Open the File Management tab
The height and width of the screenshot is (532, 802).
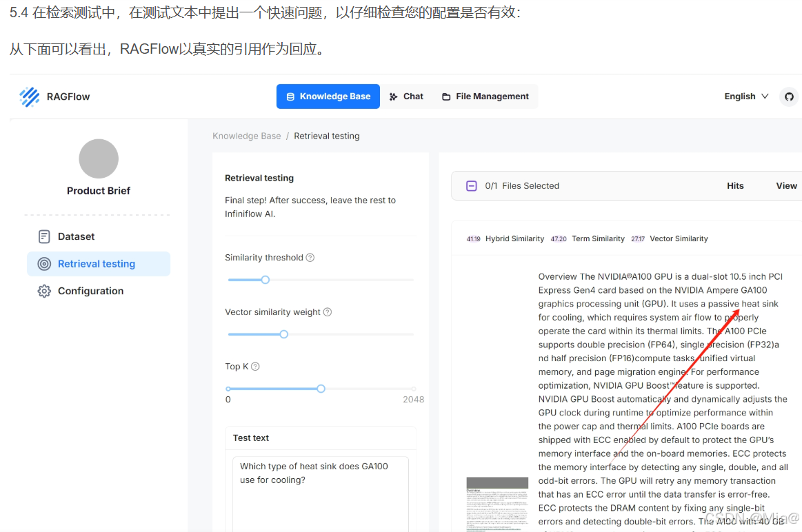point(485,96)
